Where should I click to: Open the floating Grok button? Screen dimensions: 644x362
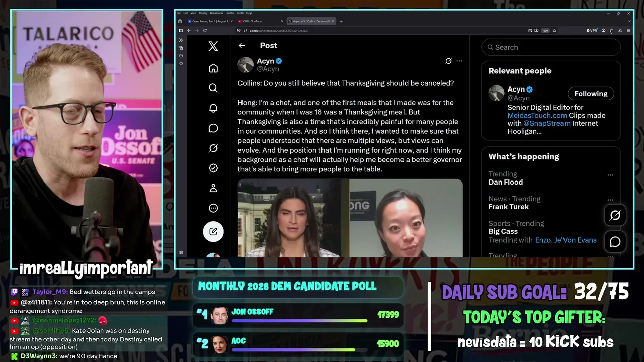pyautogui.click(x=615, y=215)
